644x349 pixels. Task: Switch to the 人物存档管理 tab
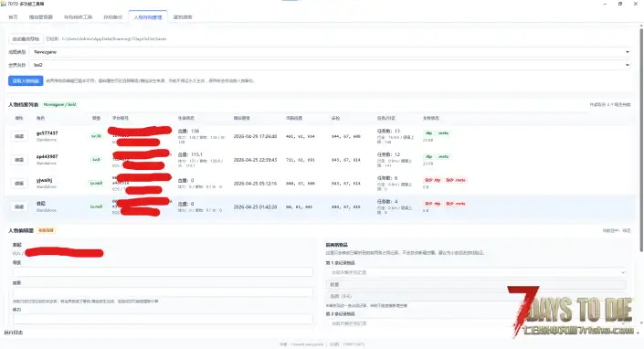148,17
